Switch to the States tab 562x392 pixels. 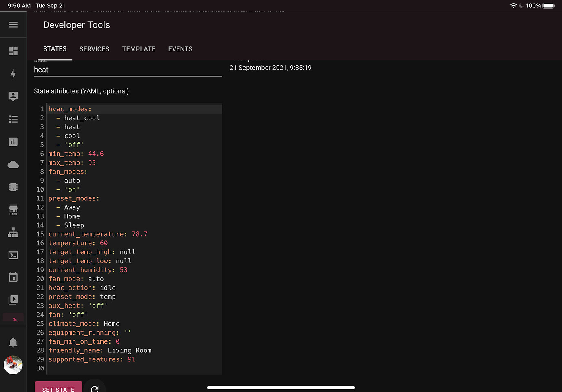(x=55, y=49)
